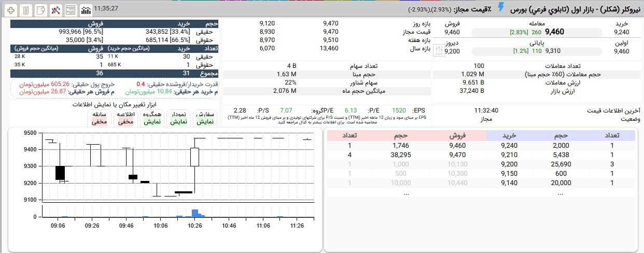Click legal buyers volume 685,114 [66.5%]
This screenshot has height=253, width=644.
tap(168, 40)
